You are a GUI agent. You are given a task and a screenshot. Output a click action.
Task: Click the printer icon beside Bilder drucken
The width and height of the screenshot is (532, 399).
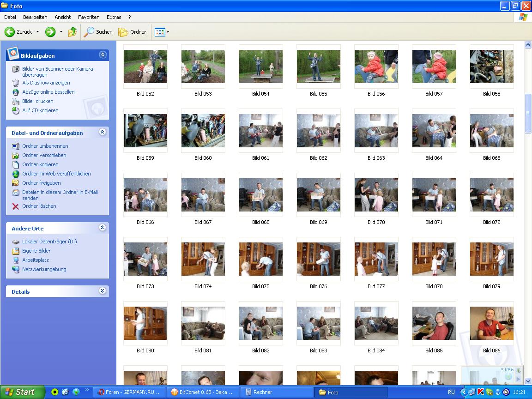pos(16,102)
